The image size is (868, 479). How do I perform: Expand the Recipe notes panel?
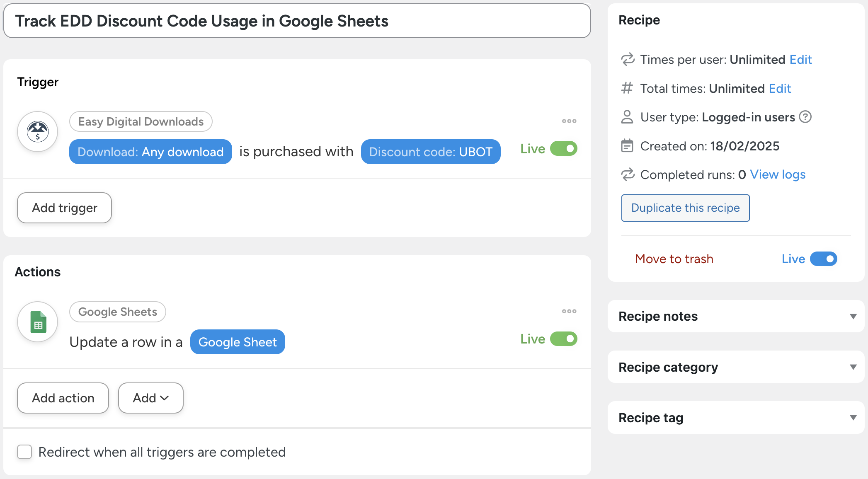(x=853, y=317)
